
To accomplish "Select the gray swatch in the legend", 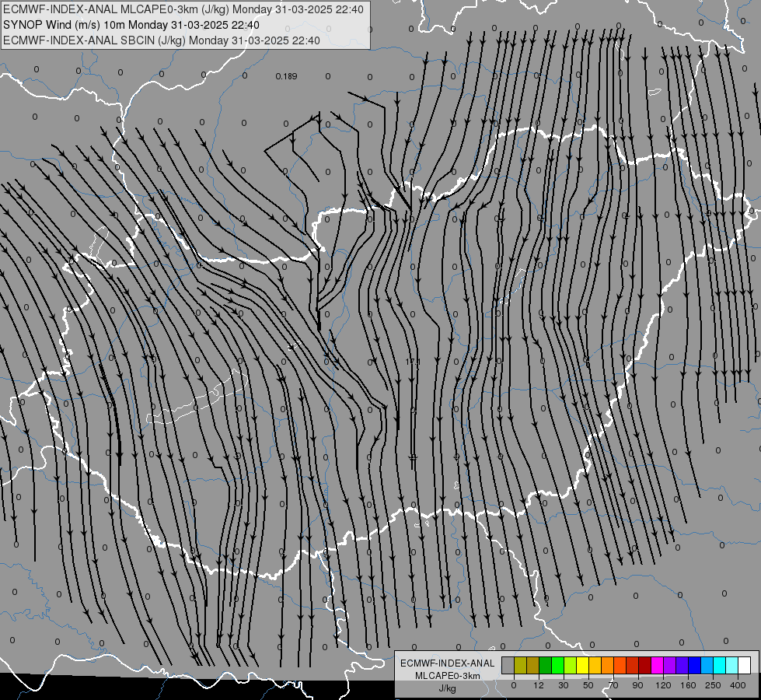I will point(508,665).
